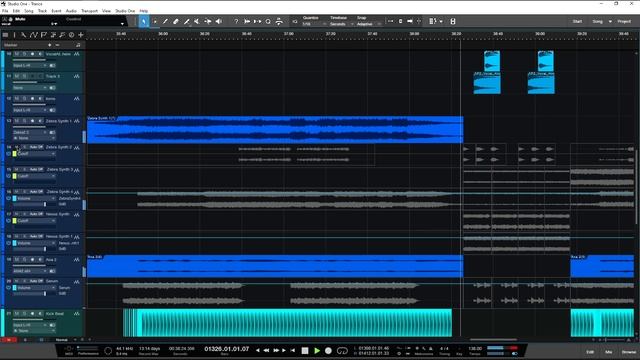Select the Paint tool
This screenshot has width=640, height=360.
tap(187, 22)
